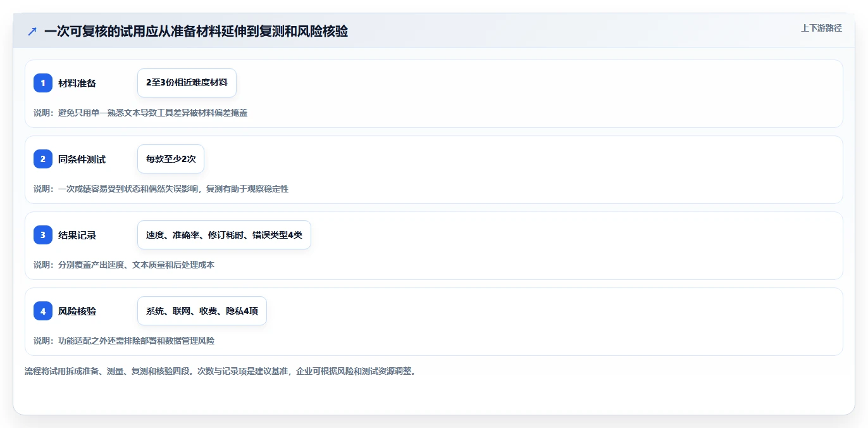868x428 pixels.
Task: Click step number 3 badge for 结果记录
Action: click(x=43, y=235)
